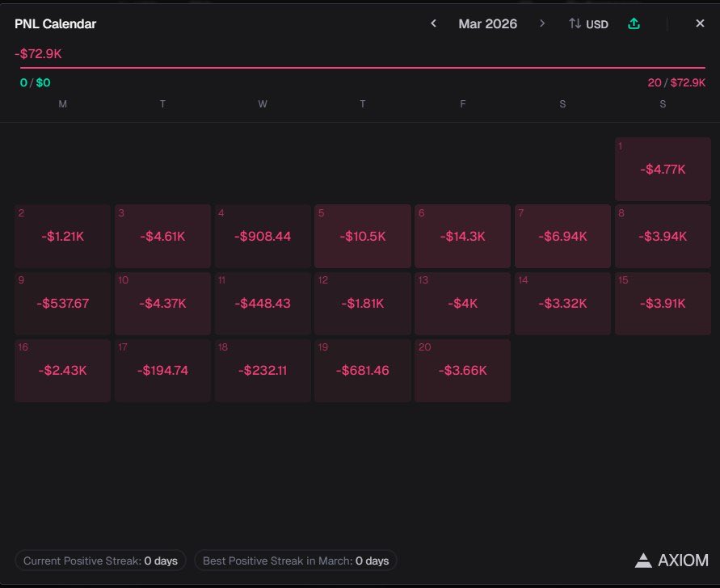Click the AXIOM logo

(x=672, y=560)
